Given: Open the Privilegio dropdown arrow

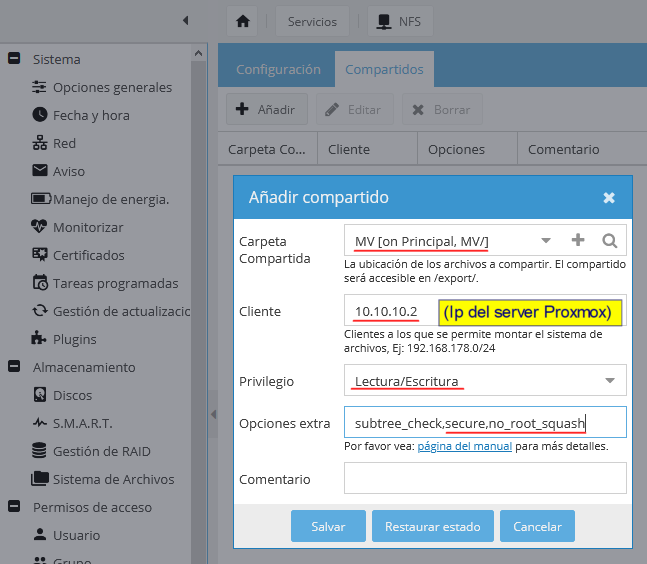Looking at the screenshot, I should point(610,380).
